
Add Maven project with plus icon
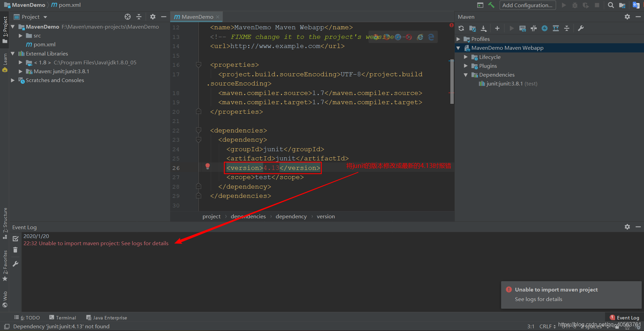(497, 28)
